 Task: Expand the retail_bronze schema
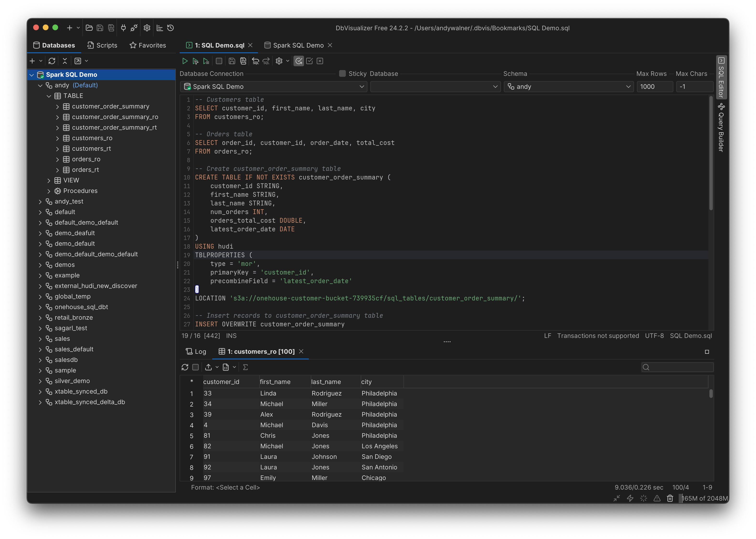coord(40,318)
